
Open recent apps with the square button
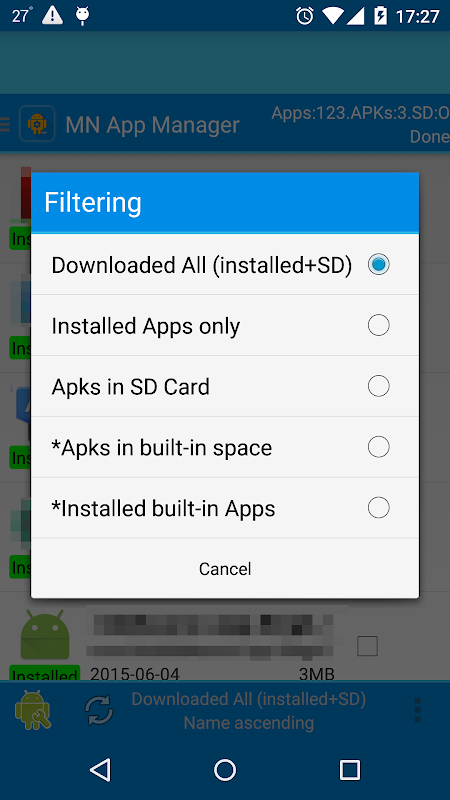coord(350,770)
